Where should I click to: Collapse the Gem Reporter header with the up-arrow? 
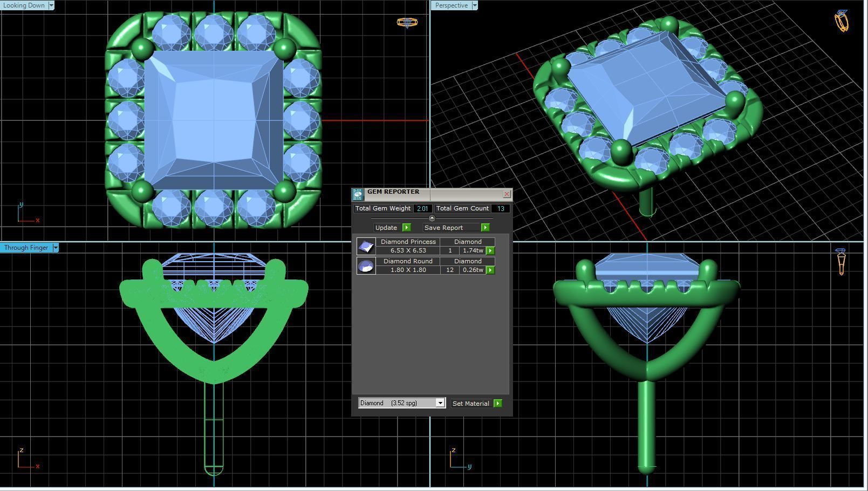coord(432,218)
